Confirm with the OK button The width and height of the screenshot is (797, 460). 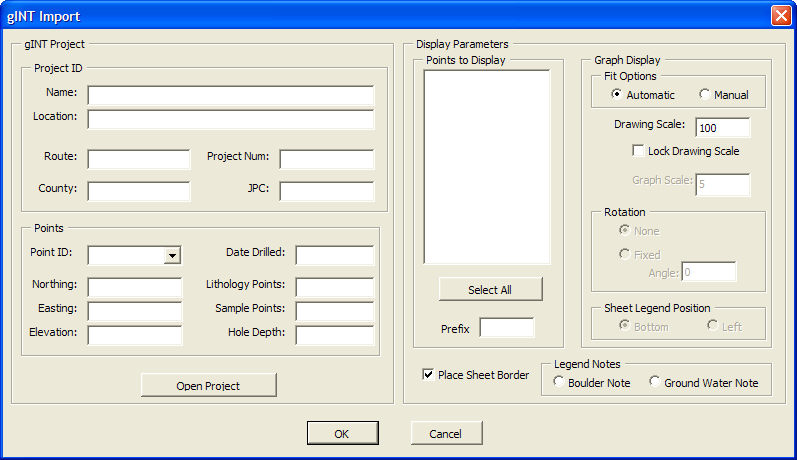[x=342, y=433]
